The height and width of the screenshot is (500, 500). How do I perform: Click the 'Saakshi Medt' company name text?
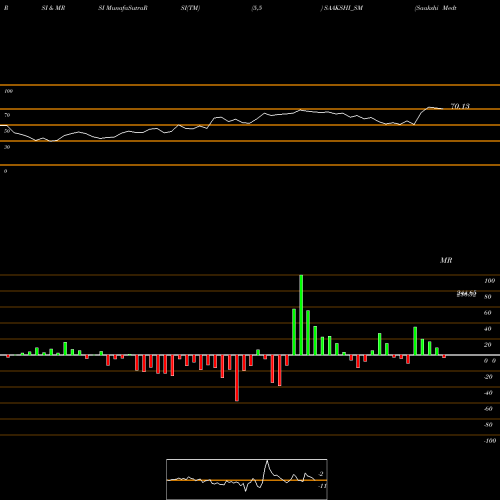[x=435, y=8]
